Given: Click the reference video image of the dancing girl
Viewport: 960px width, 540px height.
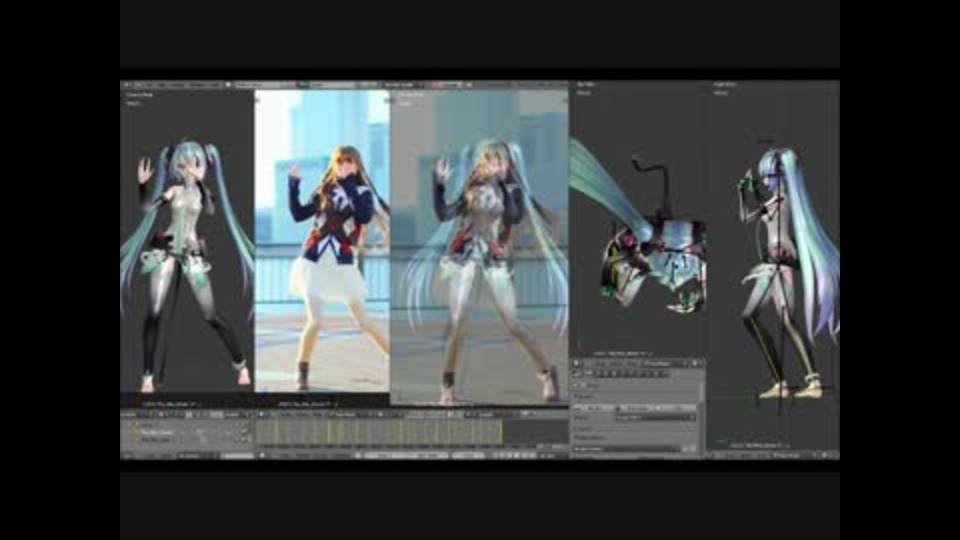Looking at the screenshot, I should [322, 241].
